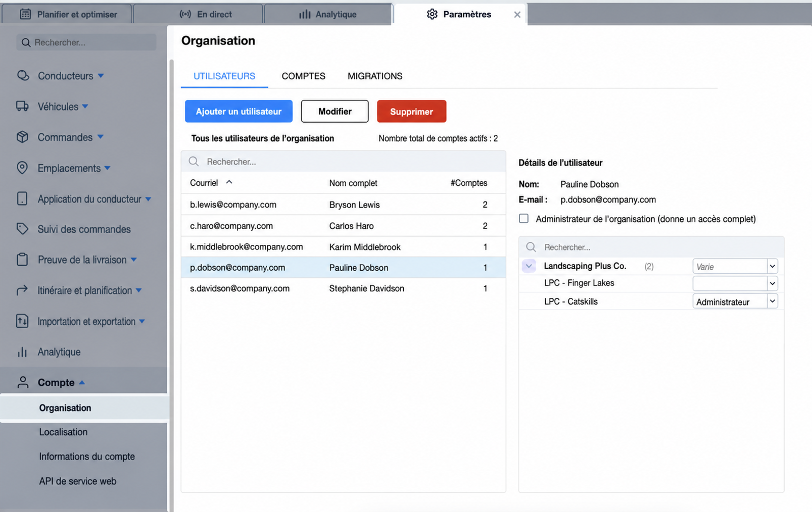This screenshot has height=512, width=812.
Task: Click the broadcast icon on En direct tab
Action: tap(185, 14)
